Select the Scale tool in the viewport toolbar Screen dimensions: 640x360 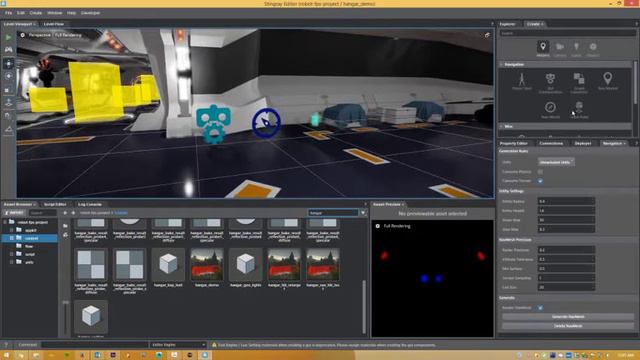7,90
